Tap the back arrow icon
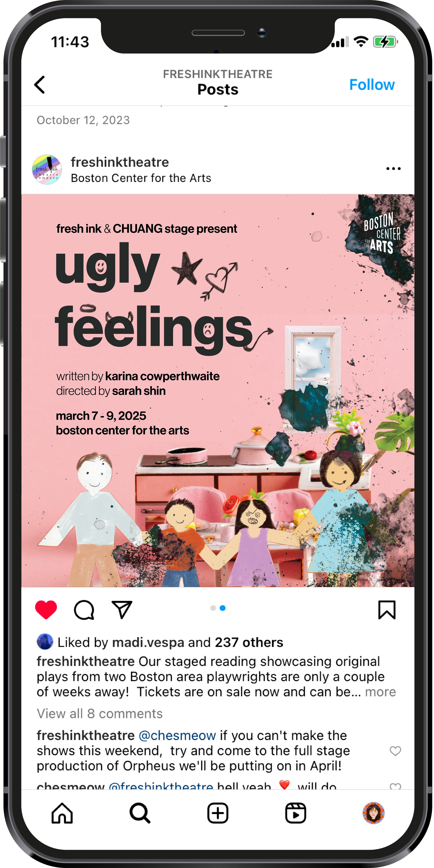This screenshot has width=434, height=868. tap(40, 84)
